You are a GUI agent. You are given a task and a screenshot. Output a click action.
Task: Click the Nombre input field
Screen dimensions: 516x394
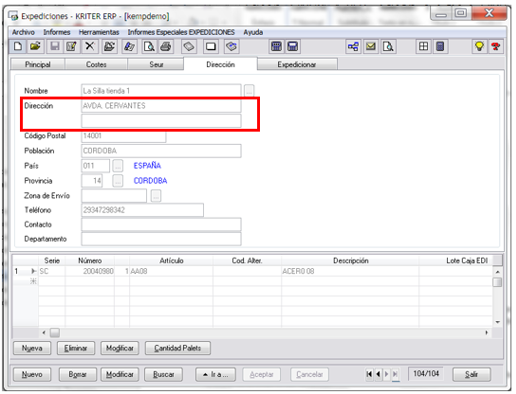[x=161, y=91]
